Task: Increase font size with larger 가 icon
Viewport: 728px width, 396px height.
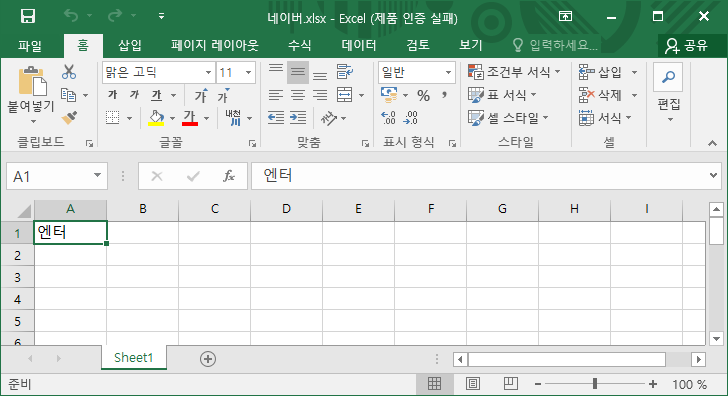Action: click(201, 95)
